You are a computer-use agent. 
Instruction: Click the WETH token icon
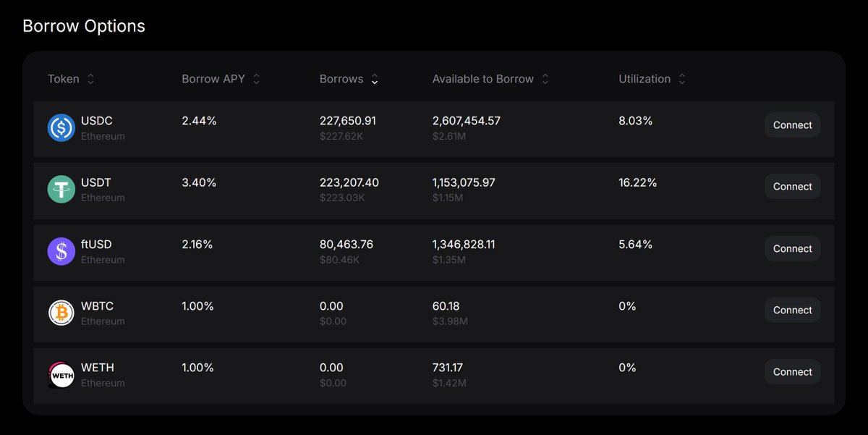pos(61,375)
